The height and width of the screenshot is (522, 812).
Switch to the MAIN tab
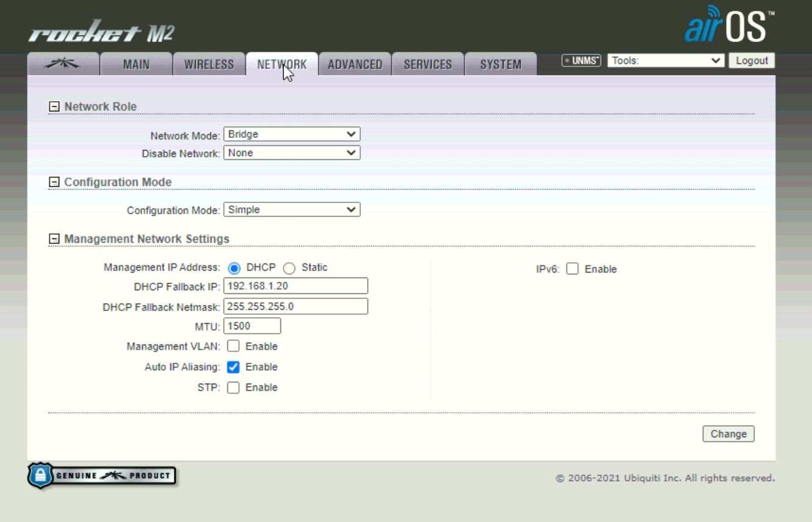[x=136, y=64]
